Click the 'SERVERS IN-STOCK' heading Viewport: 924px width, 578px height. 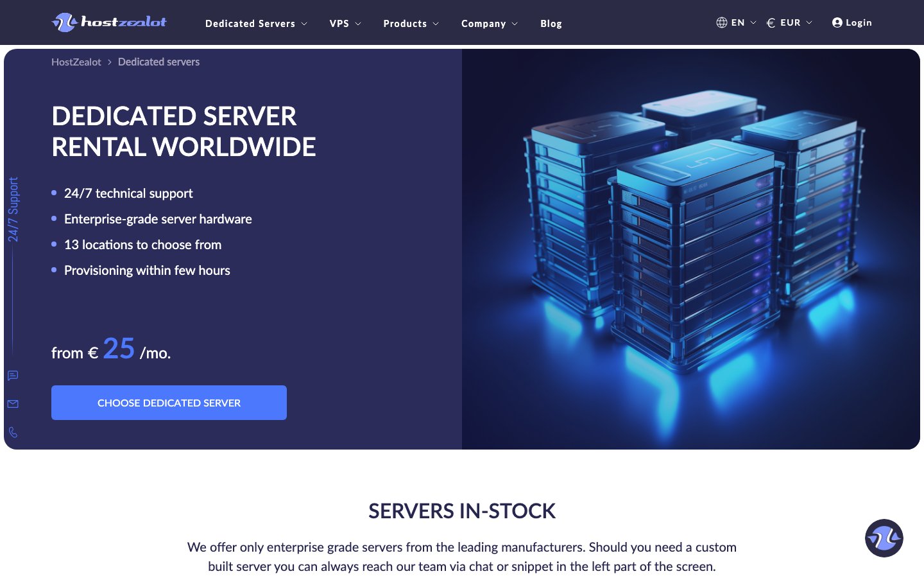462,511
